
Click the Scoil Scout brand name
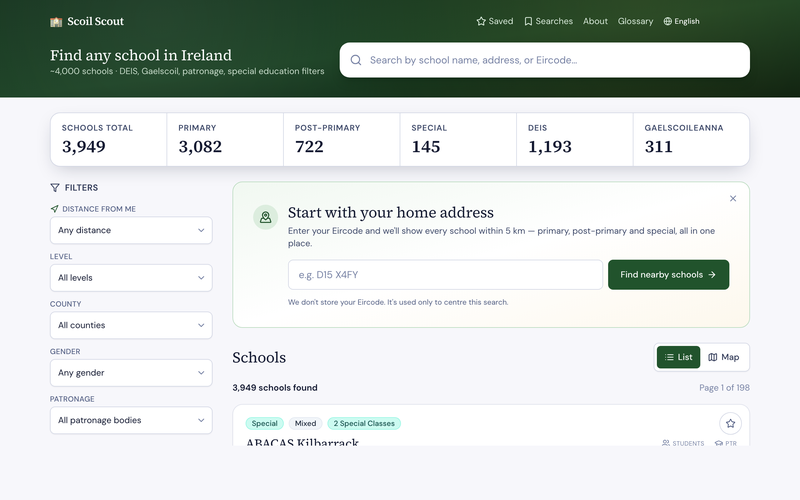(x=95, y=21)
